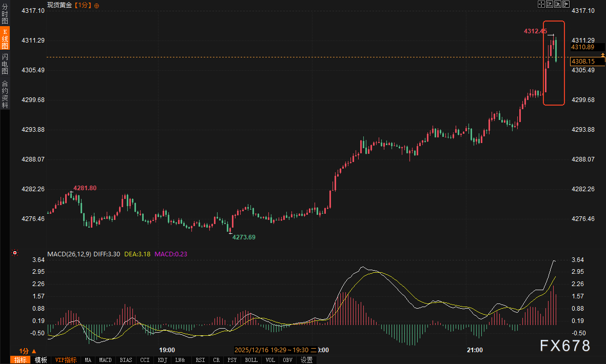Select the 指标 tab at bottom

tap(21, 360)
